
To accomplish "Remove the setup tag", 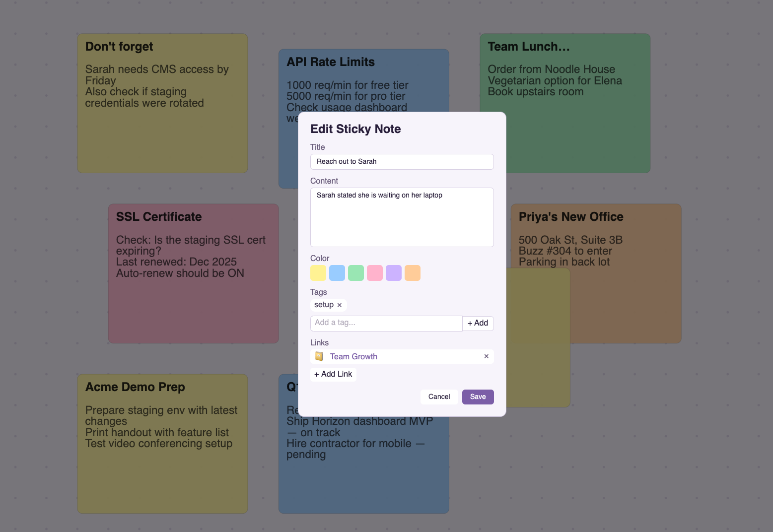I will tap(340, 305).
